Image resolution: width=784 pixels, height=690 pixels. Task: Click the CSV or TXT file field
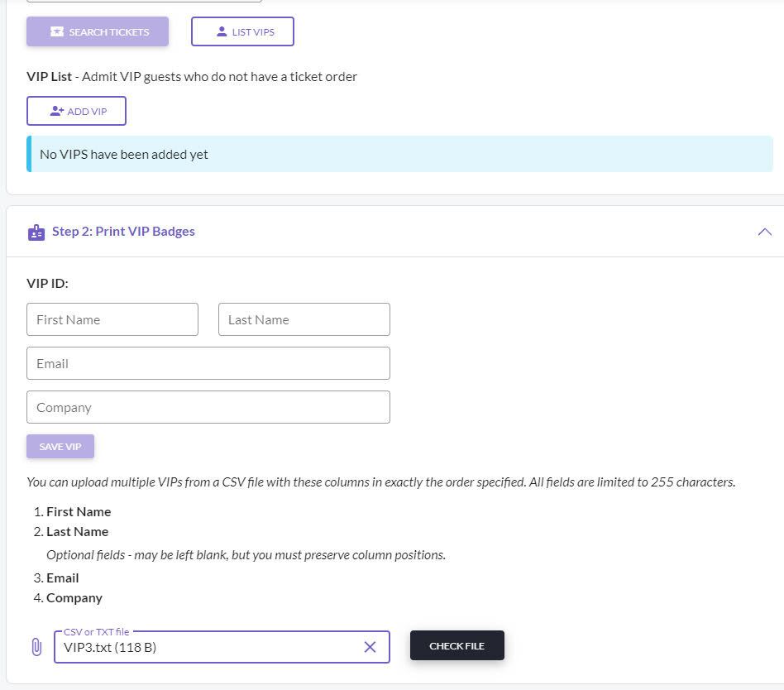tap(222, 647)
